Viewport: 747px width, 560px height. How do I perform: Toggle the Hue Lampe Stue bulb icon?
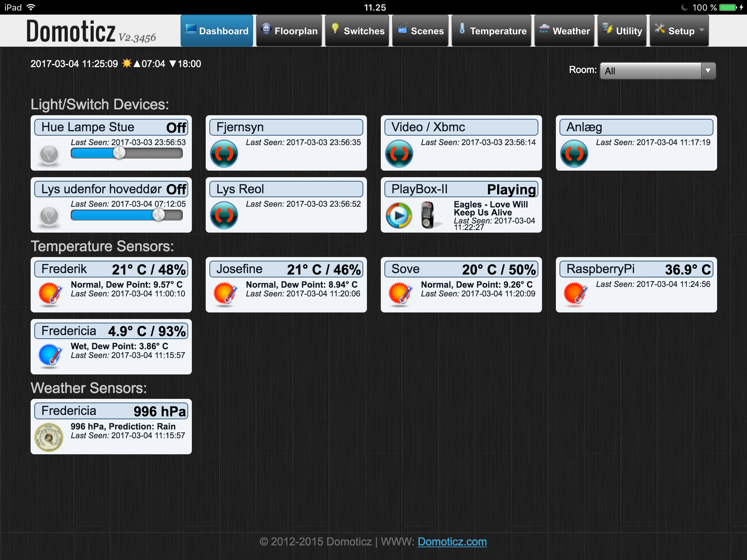click(49, 154)
